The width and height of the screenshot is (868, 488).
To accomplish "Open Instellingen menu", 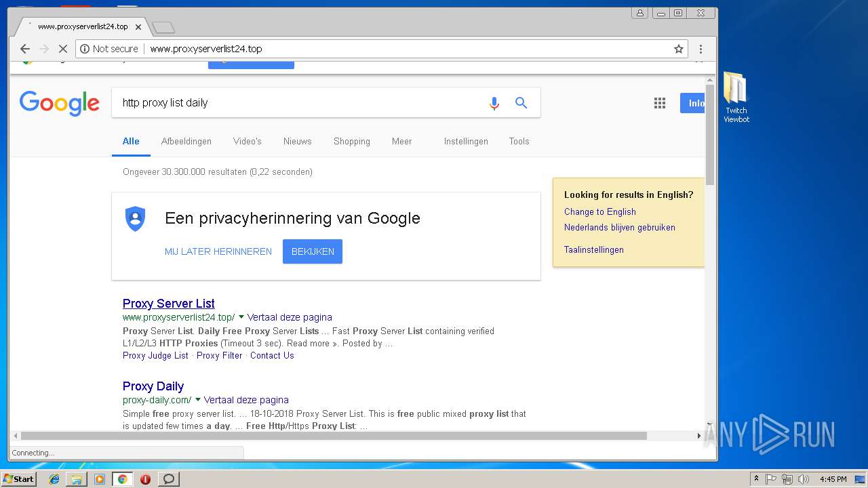I will (x=466, y=141).
